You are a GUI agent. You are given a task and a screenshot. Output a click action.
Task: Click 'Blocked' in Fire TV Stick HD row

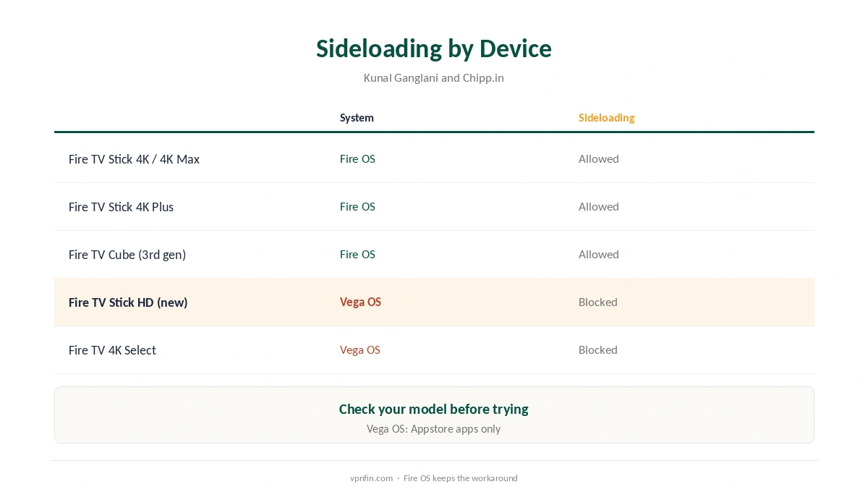pos(598,302)
